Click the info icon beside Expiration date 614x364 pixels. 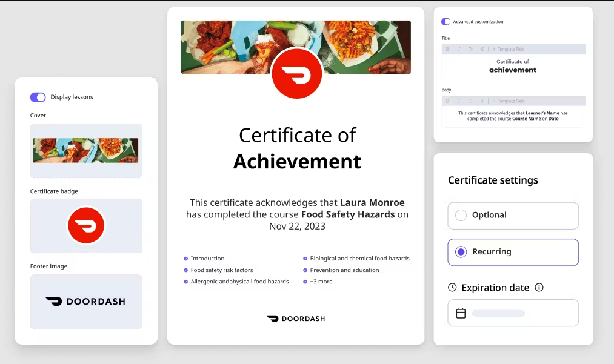539,288
